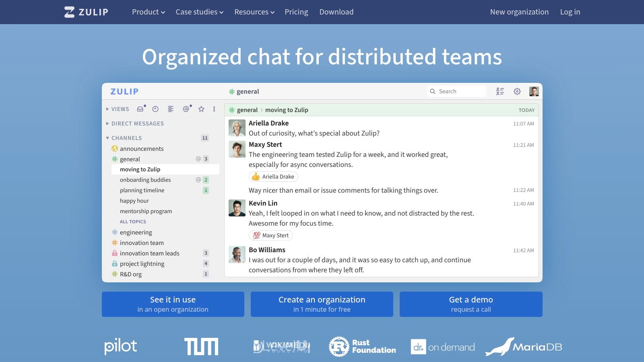The width and height of the screenshot is (644, 362).
Task: Open the Product dropdown menu
Action: coord(149,12)
